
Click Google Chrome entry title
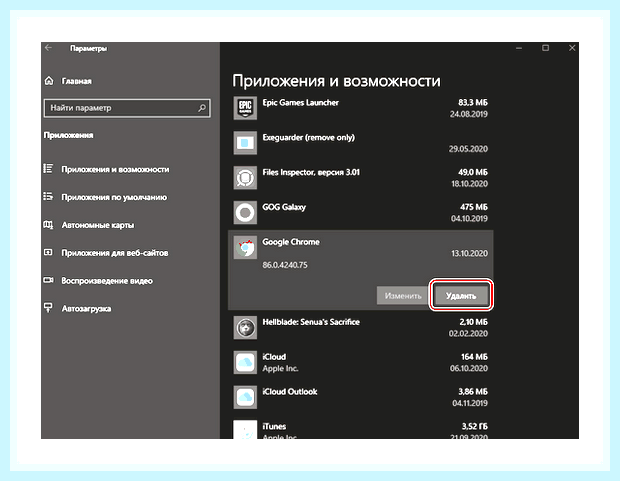[x=291, y=242]
